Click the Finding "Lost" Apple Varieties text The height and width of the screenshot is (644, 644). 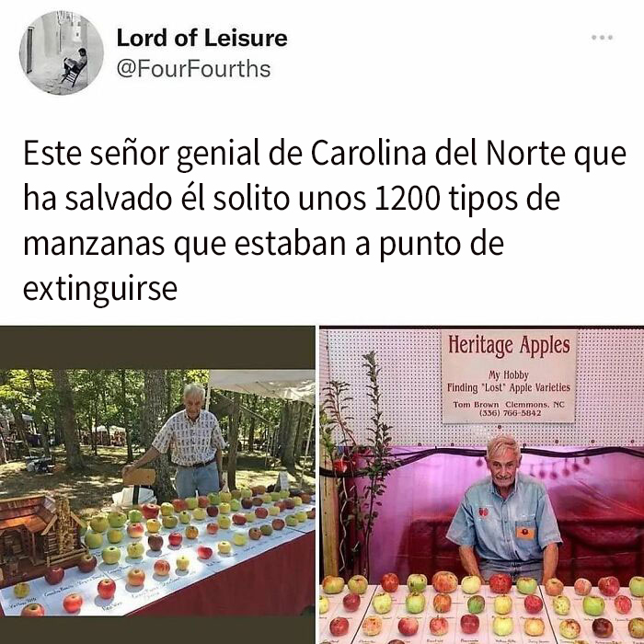(x=509, y=387)
